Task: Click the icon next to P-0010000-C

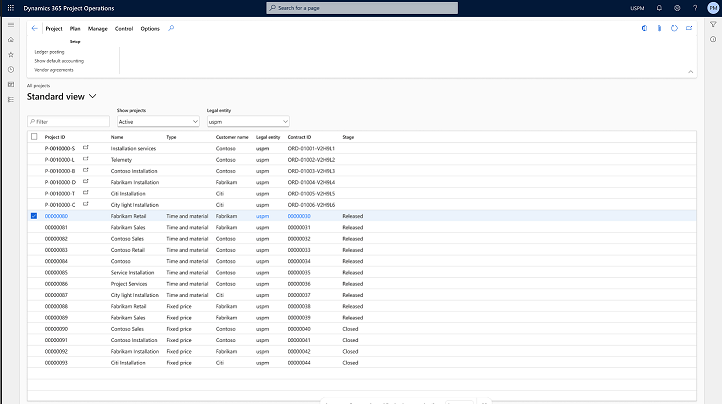Action: tap(86, 204)
